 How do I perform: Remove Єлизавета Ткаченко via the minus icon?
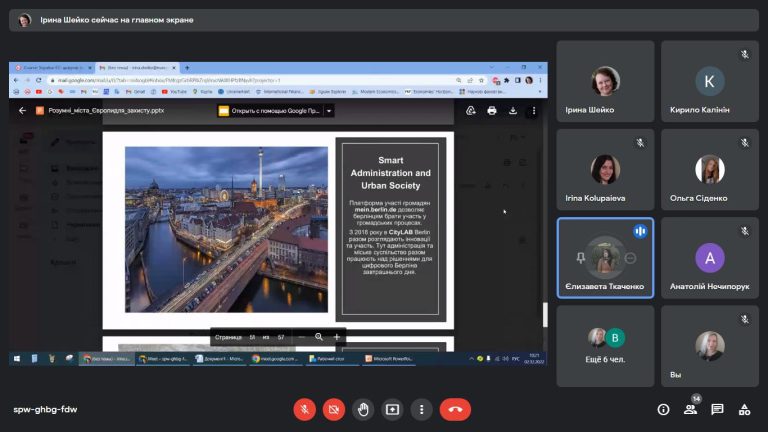(630, 258)
